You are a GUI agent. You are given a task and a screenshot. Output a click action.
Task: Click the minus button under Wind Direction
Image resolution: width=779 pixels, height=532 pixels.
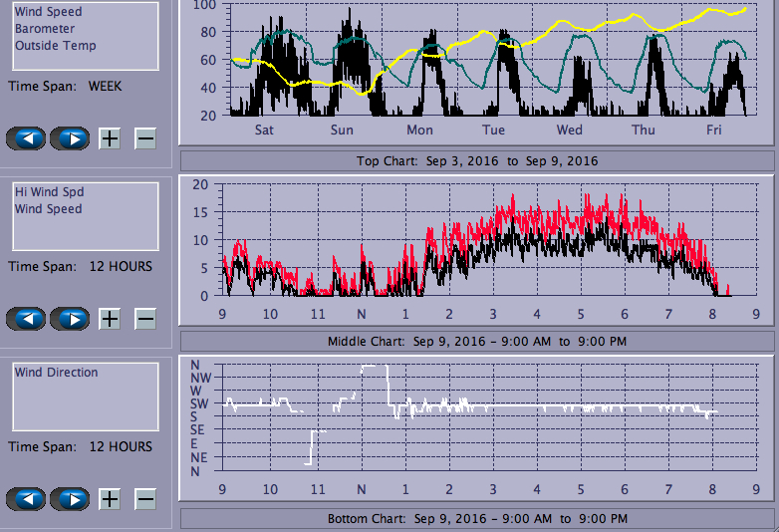pos(145,499)
